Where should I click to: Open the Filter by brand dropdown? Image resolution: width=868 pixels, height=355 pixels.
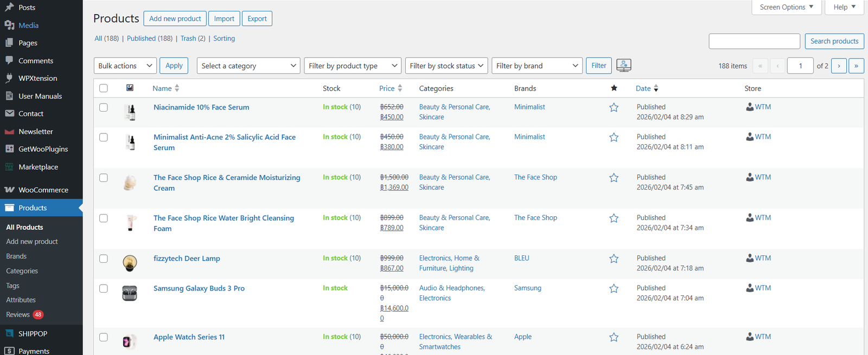click(x=537, y=66)
